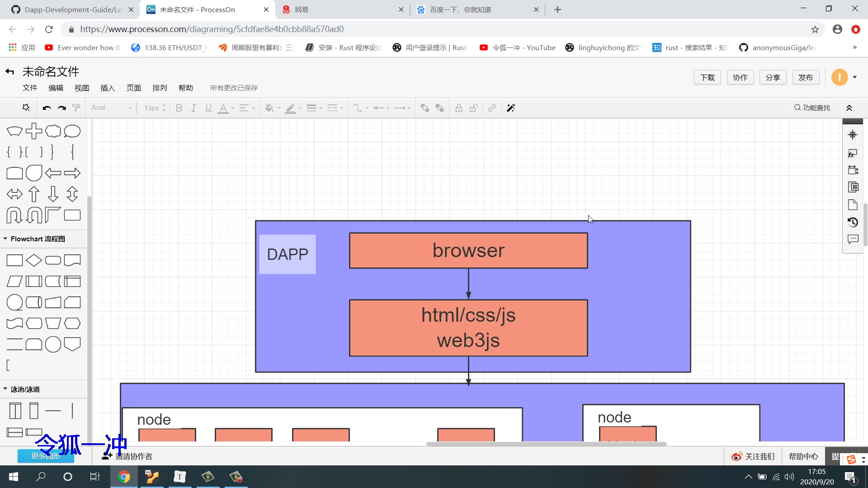The width and height of the screenshot is (868, 488).
Task: Select the cross plus shape
Action: pyautogui.click(x=34, y=131)
